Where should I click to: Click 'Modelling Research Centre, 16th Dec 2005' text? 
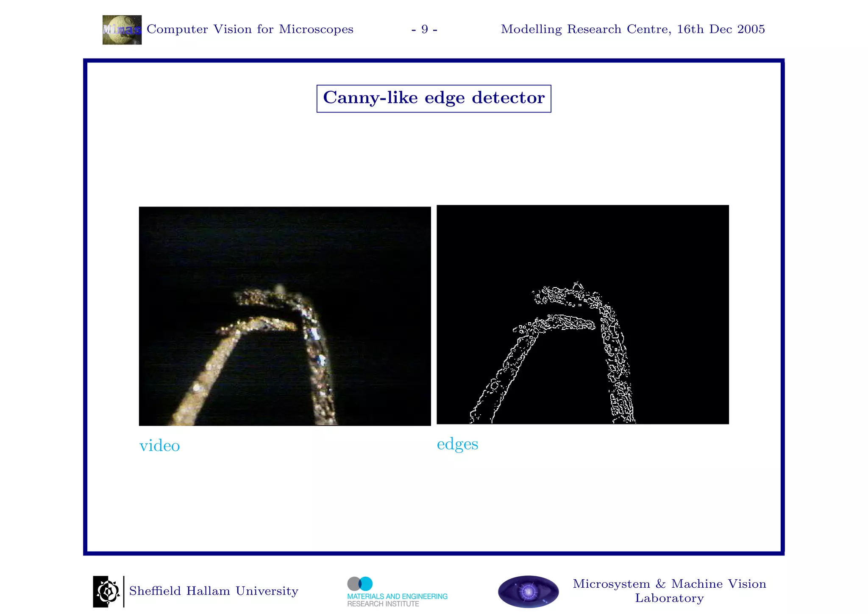pos(633,29)
